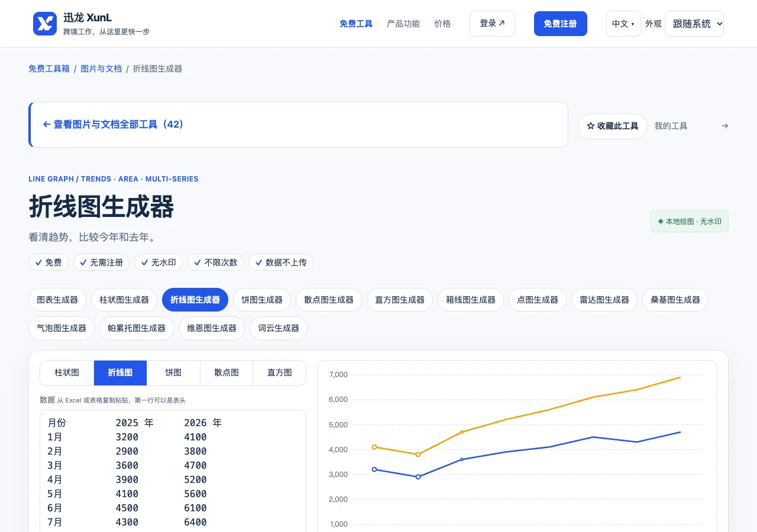Open the 跟随系统 appearance dropdown
This screenshot has width=757, height=532.
coord(694,24)
